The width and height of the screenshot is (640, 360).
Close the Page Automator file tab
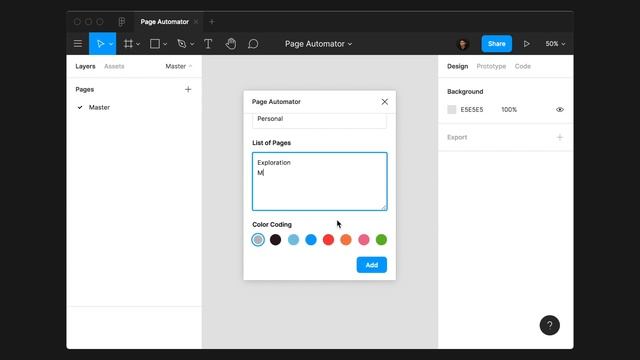coord(196,22)
